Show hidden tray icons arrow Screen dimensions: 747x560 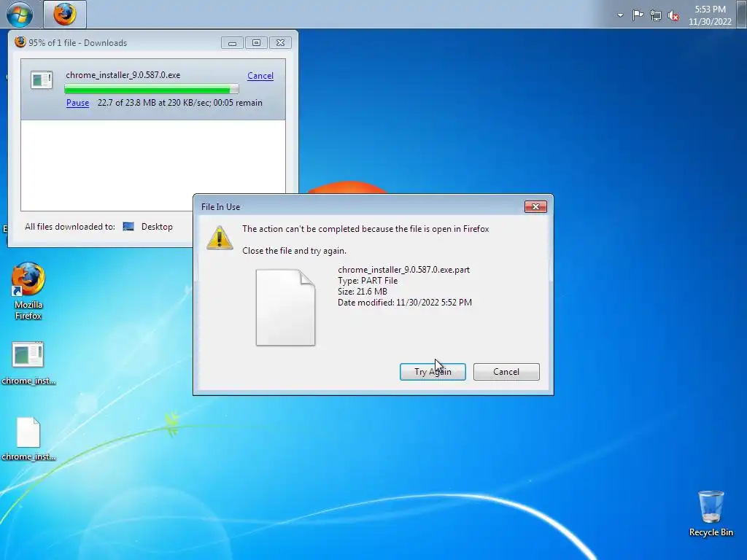pos(620,15)
